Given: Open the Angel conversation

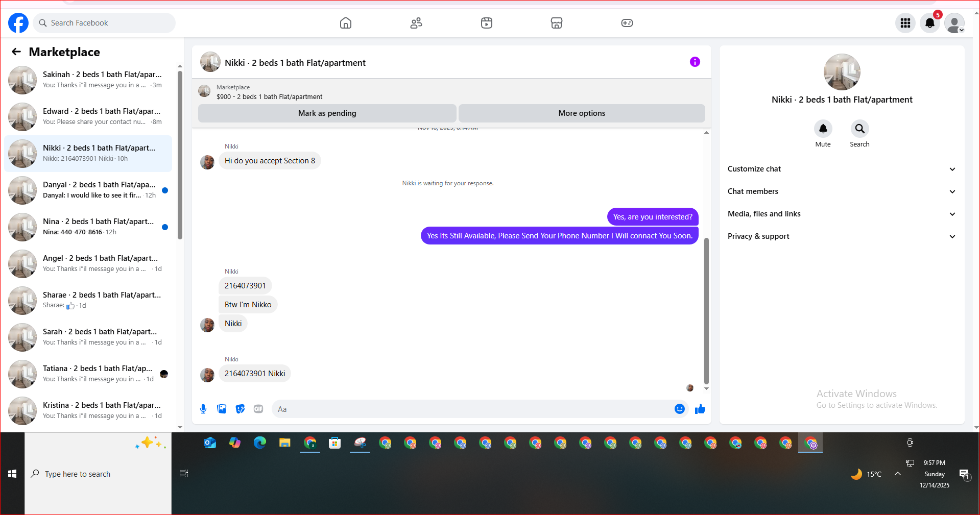Looking at the screenshot, I should click(x=88, y=263).
